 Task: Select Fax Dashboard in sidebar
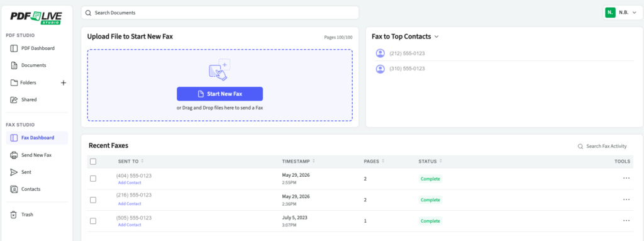[37, 138]
